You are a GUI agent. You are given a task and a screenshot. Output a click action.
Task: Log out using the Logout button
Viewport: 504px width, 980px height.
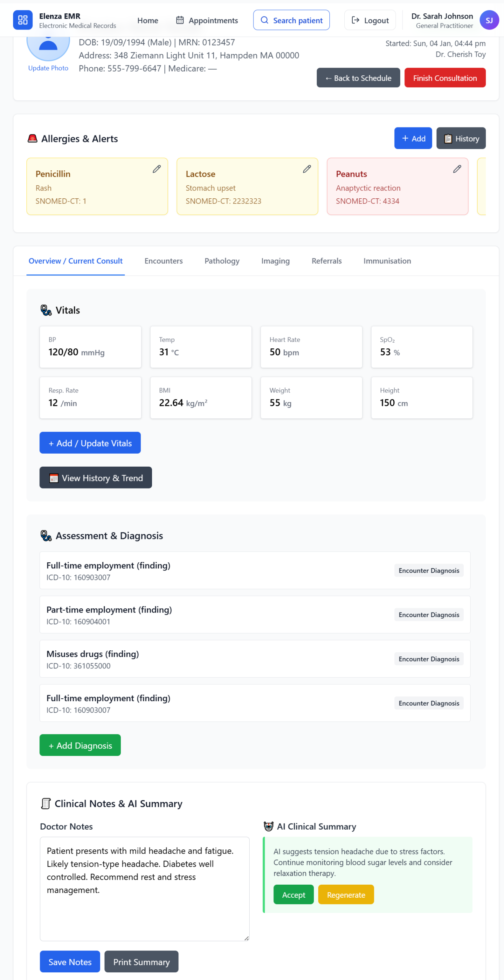coord(370,20)
